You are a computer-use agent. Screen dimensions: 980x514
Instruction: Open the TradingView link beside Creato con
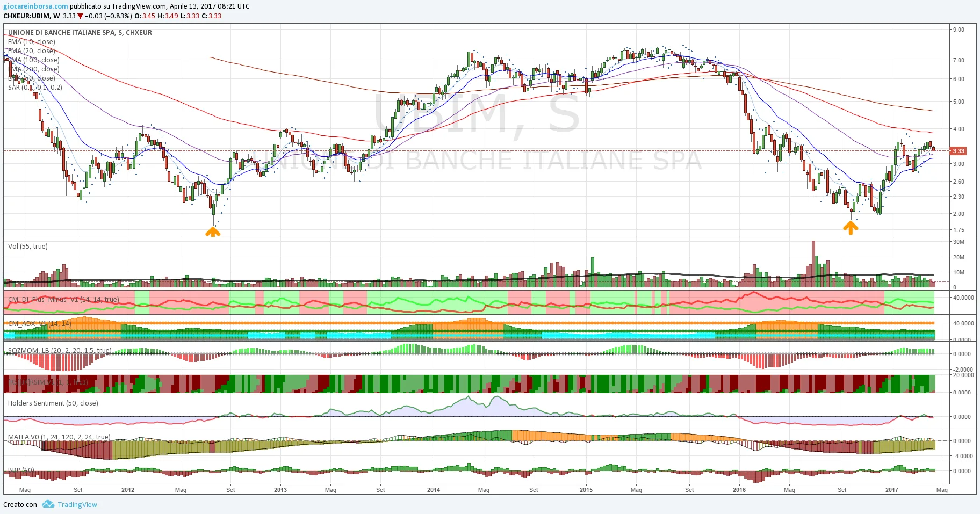coord(77,504)
